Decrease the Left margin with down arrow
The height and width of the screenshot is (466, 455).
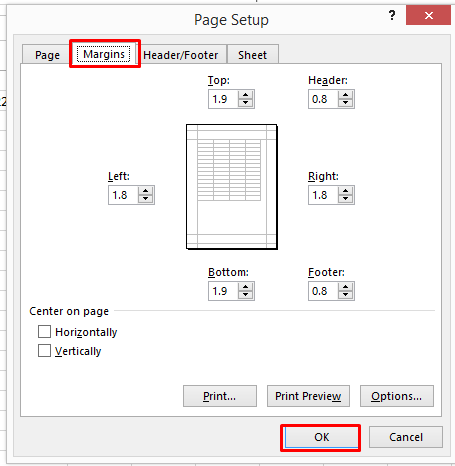[146, 199]
